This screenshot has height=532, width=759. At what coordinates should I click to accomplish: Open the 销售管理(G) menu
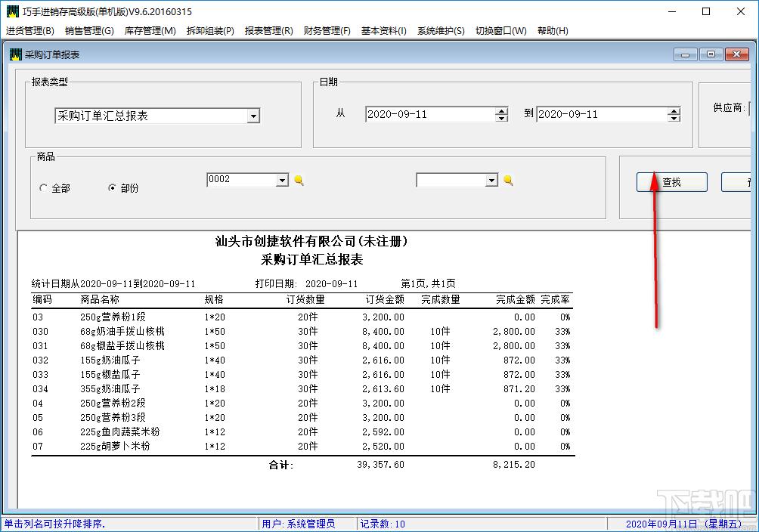pos(89,30)
